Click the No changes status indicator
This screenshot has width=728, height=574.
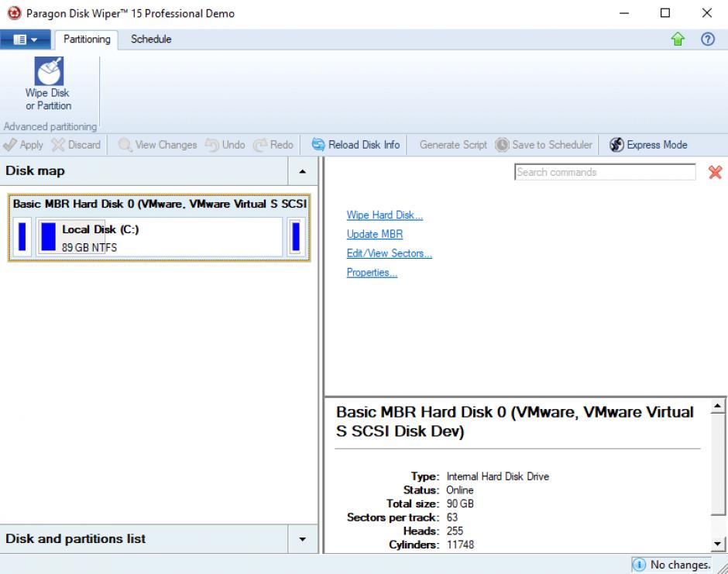pos(672,565)
